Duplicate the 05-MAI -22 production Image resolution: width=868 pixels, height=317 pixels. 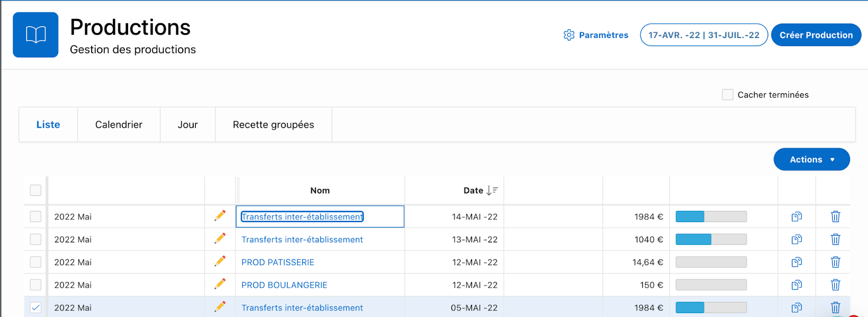(x=796, y=308)
